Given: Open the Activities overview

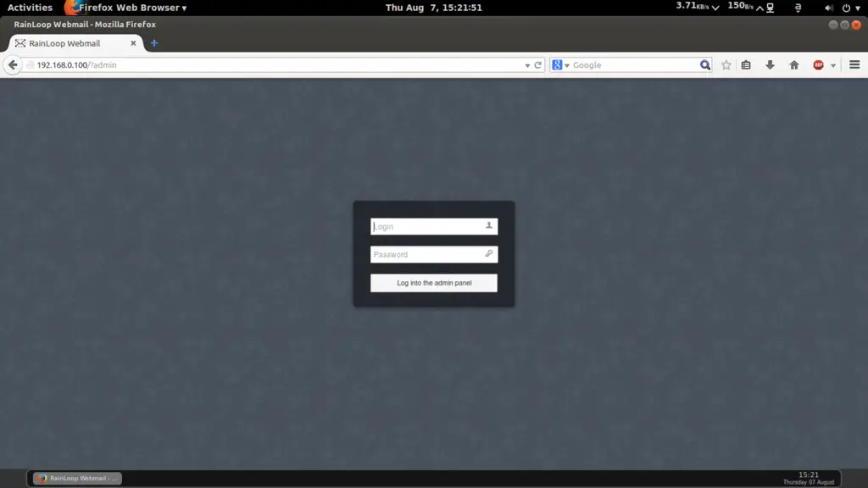Looking at the screenshot, I should pos(30,8).
